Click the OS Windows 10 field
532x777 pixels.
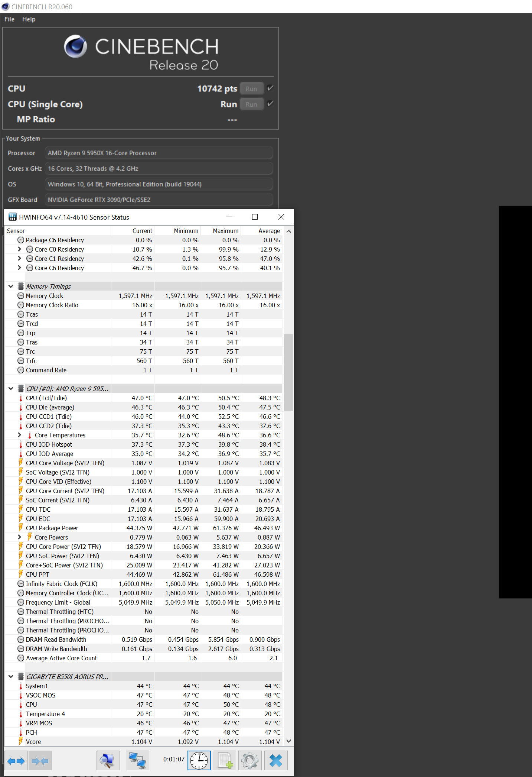click(x=159, y=184)
